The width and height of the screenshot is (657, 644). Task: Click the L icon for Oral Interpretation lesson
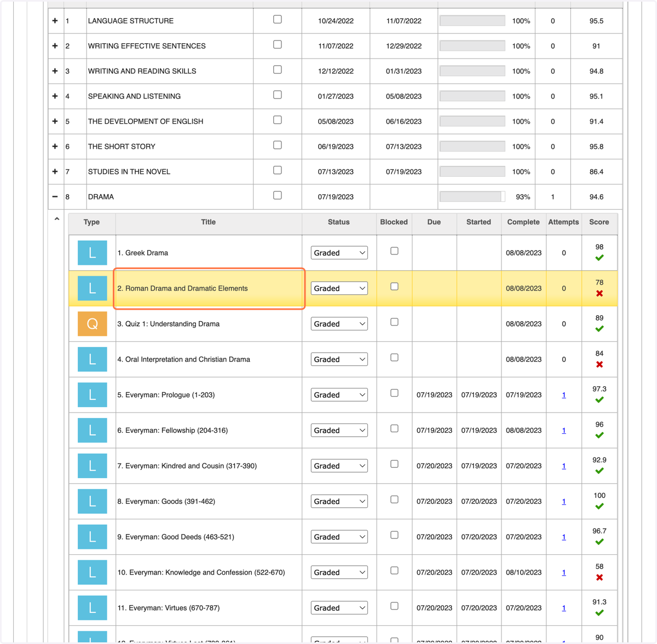click(92, 359)
